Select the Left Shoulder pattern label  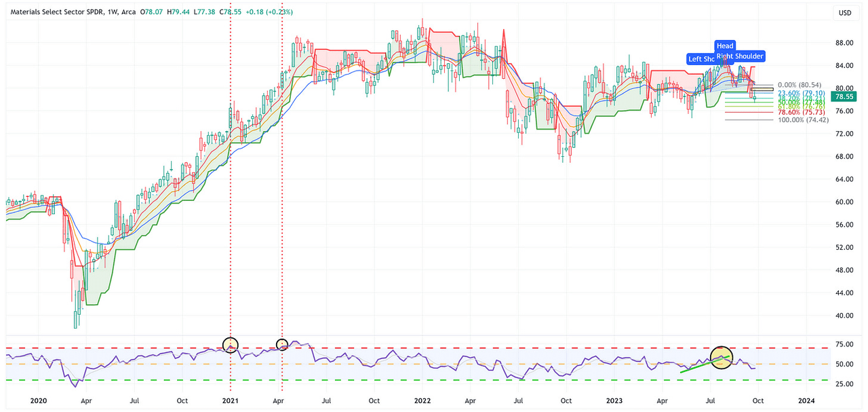point(703,59)
